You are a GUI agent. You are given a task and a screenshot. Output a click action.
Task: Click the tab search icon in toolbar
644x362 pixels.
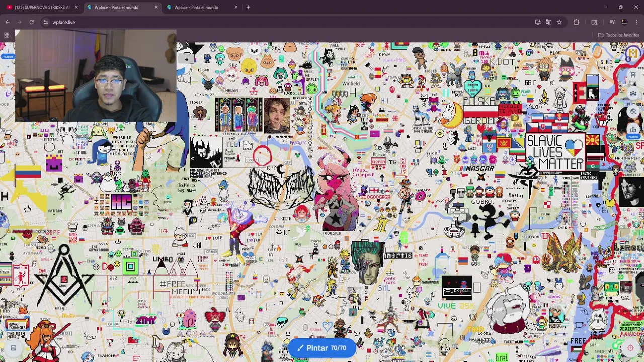click(594, 22)
